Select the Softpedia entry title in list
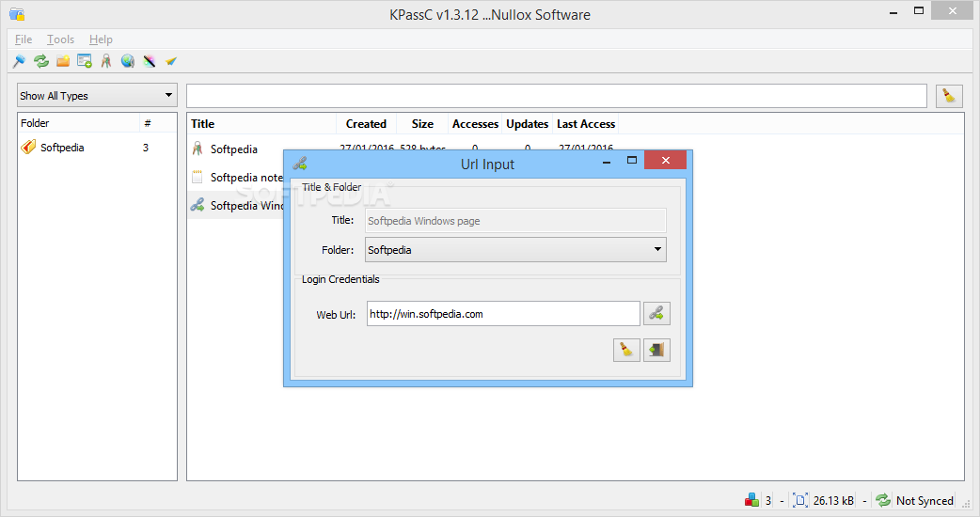Image resolution: width=980 pixels, height=517 pixels. click(234, 149)
